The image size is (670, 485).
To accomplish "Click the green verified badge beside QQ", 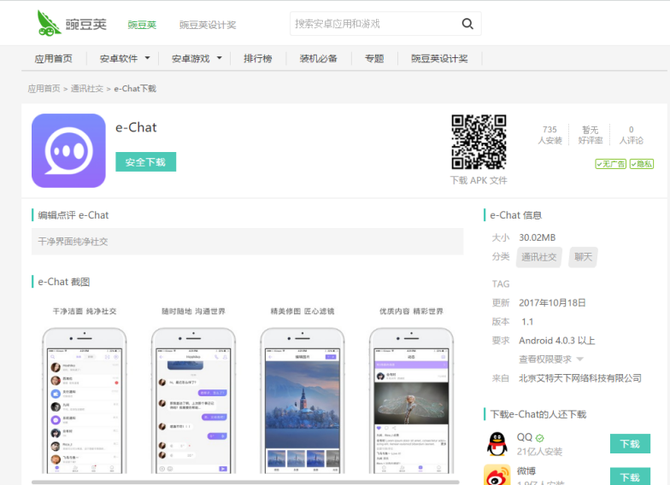I will (x=540, y=438).
